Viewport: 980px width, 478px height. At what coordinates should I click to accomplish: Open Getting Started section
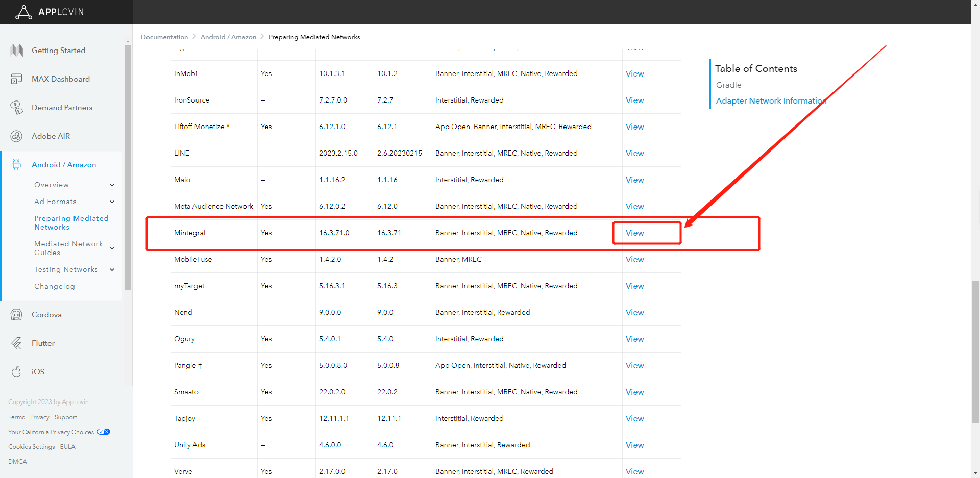(58, 51)
